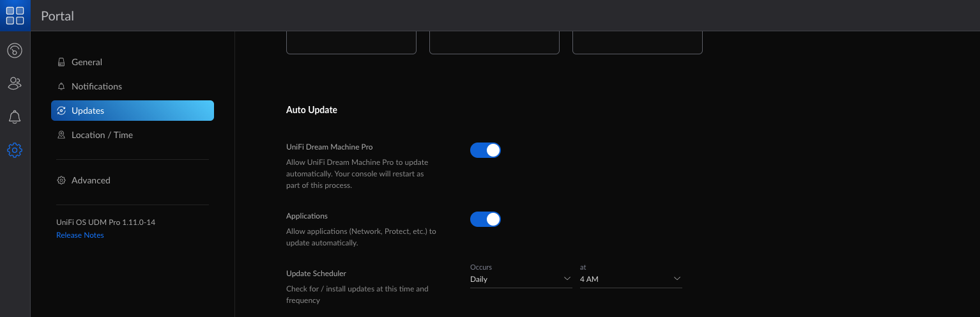Click the Portal header title
The width and height of the screenshot is (980, 317).
(57, 16)
